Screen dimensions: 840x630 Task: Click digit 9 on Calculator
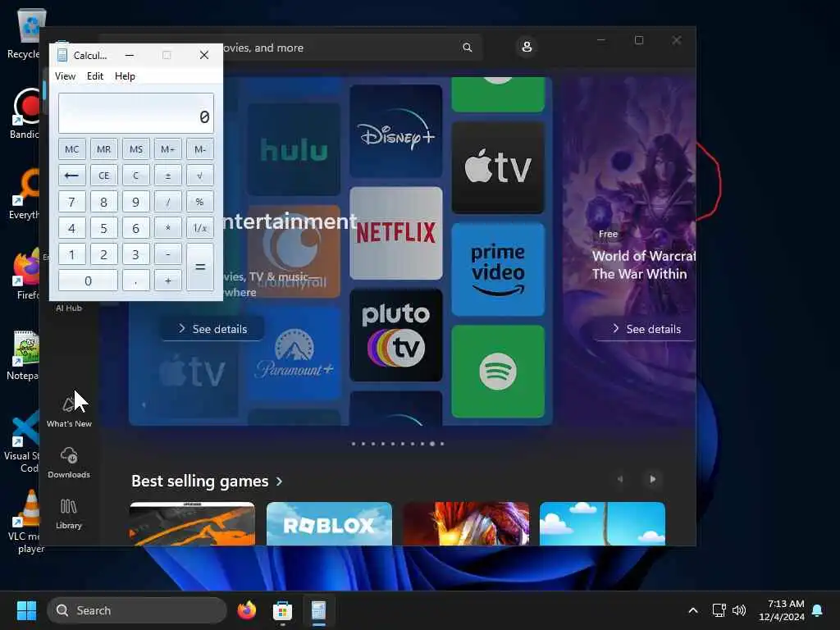point(136,202)
